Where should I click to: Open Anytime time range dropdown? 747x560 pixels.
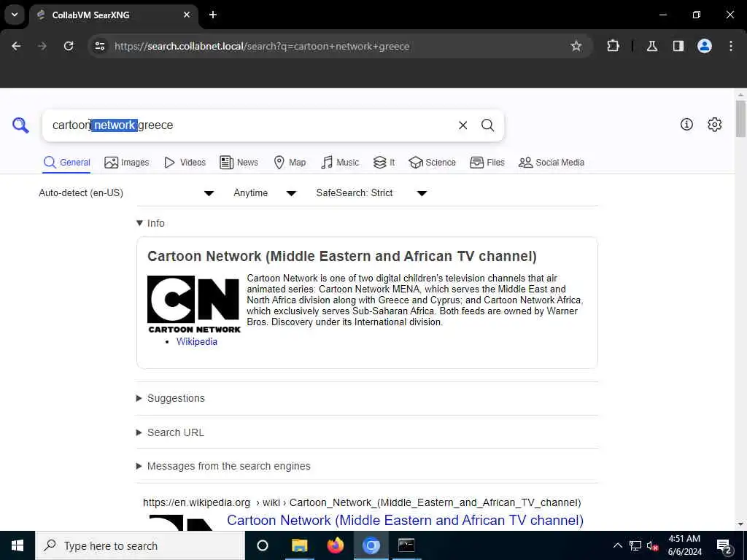click(x=265, y=192)
